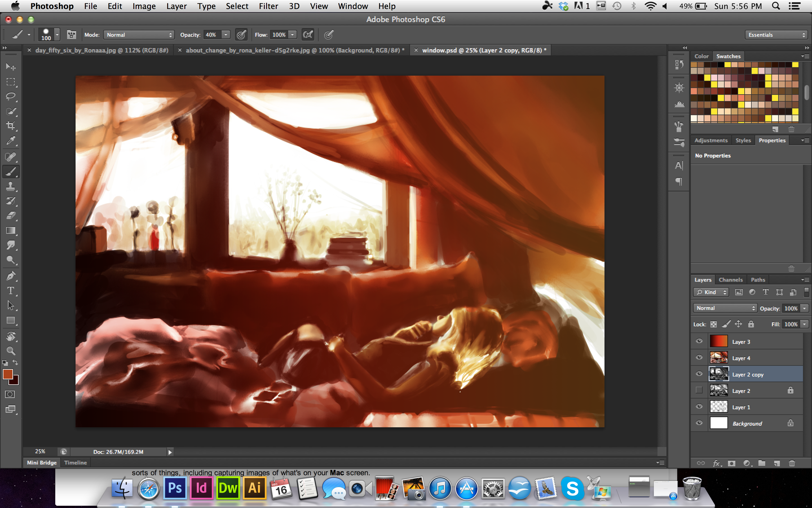
Task: Open the layer Fill dropdown arrow
Action: pos(804,324)
